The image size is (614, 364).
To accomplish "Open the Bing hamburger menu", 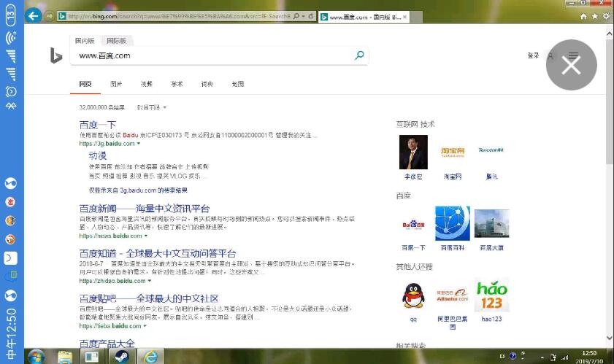I will coord(574,55).
